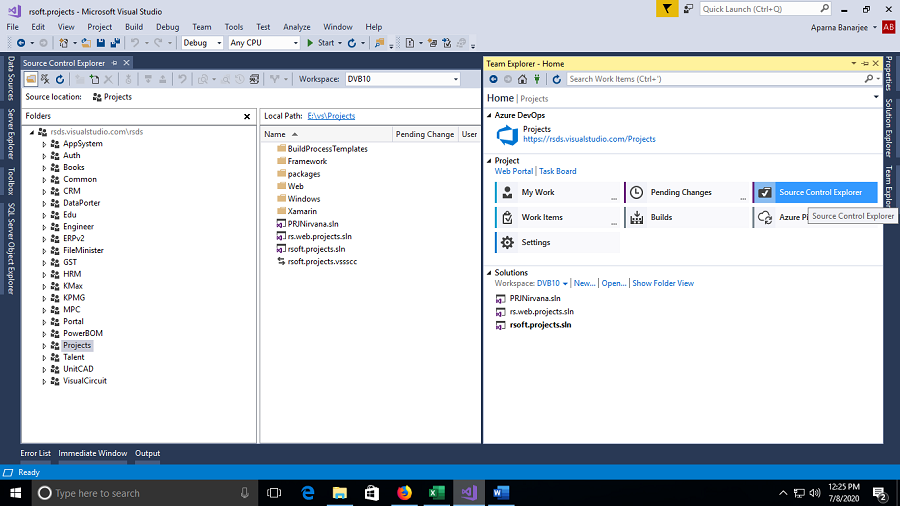This screenshot has height=506, width=900.
Task: Expand the CRM tree node
Action: pos(44,192)
